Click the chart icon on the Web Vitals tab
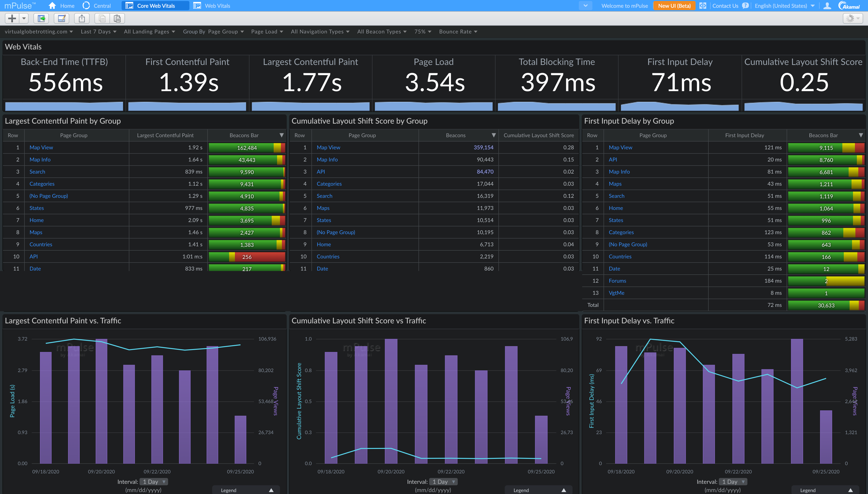This screenshot has width=868, height=494. [x=197, y=6]
